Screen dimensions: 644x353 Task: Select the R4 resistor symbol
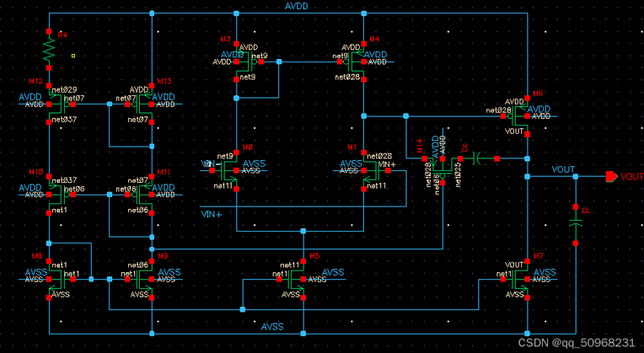click(49, 51)
